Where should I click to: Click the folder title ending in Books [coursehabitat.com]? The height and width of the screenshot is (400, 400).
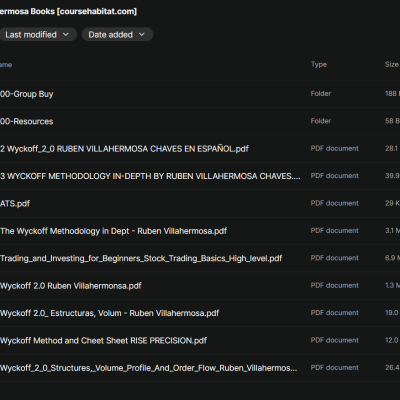pos(68,11)
